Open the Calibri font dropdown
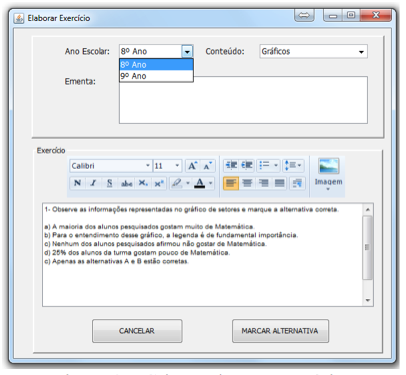The image size is (406, 375). tap(111, 166)
